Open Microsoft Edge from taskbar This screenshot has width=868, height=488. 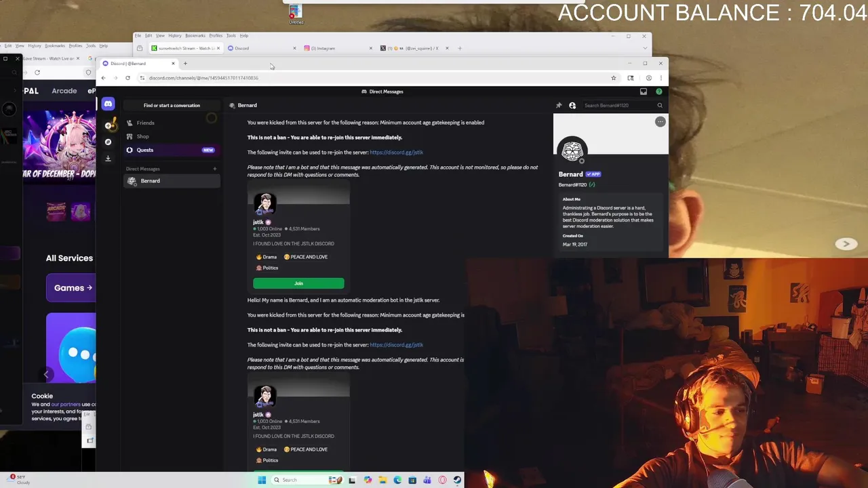tap(397, 480)
